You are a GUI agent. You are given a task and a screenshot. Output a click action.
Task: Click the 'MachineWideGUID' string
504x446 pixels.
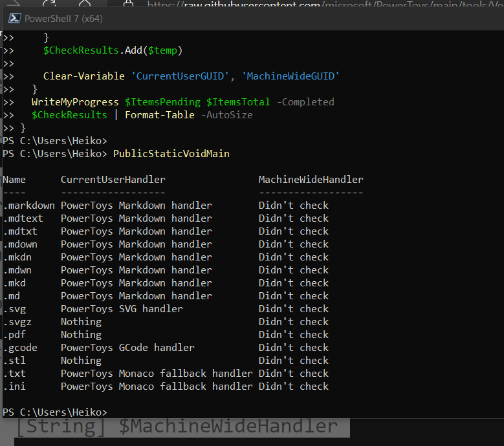tap(290, 76)
